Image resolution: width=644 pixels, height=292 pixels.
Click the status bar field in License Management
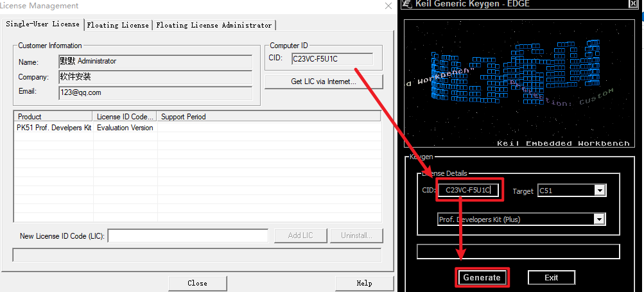point(197,255)
